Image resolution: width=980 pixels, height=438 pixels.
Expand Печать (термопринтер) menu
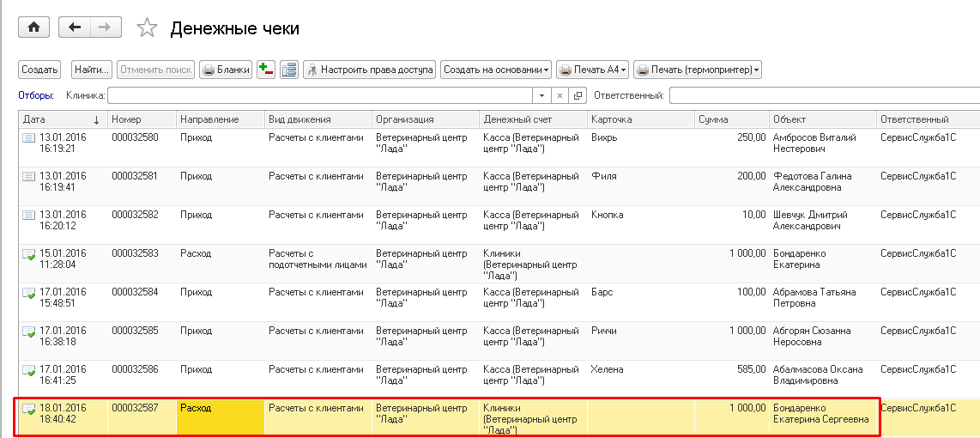click(x=697, y=70)
